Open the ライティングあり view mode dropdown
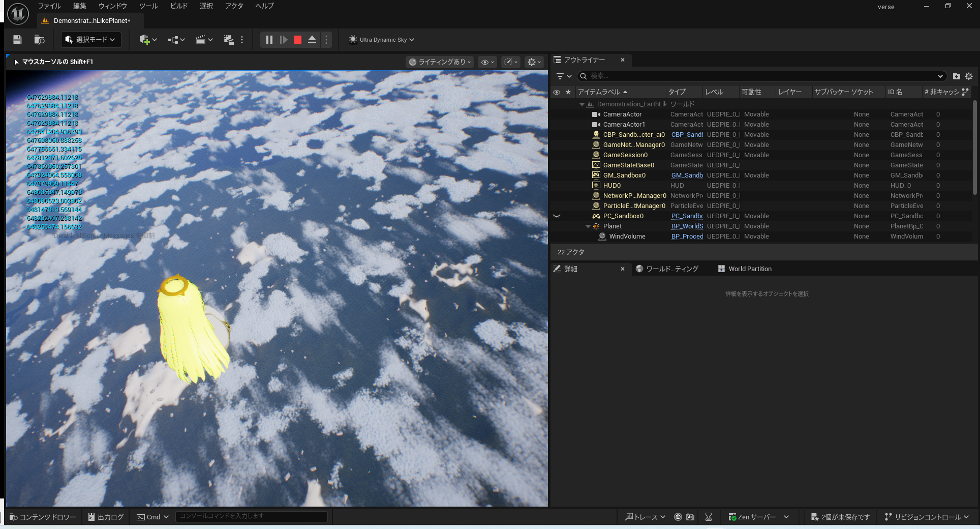Screen dimensions: 980x529 [x=440, y=62]
